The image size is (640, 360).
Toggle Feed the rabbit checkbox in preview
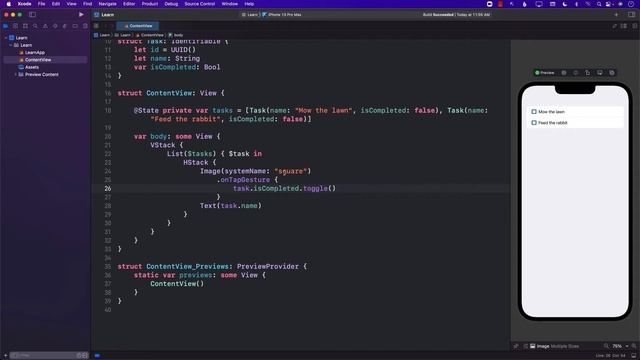[534, 122]
